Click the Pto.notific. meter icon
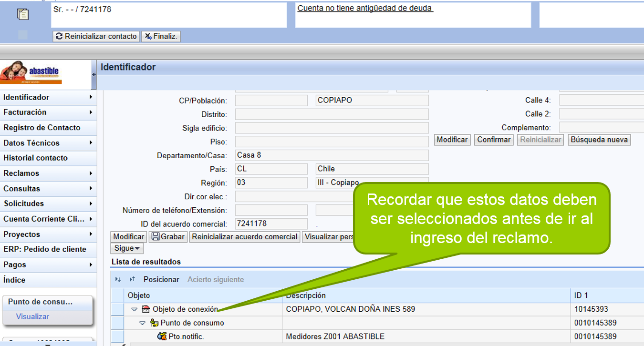This screenshot has width=644, height=346. (x=162, y=336)
